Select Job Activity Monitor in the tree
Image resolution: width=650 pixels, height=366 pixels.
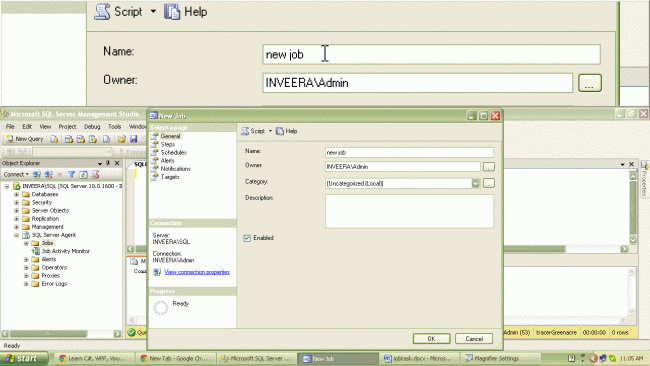click(65, 251)
